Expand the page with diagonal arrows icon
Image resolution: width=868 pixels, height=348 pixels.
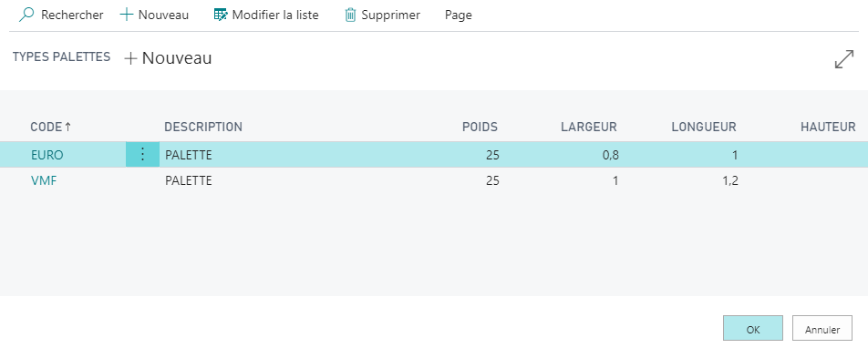pos(843,59)
